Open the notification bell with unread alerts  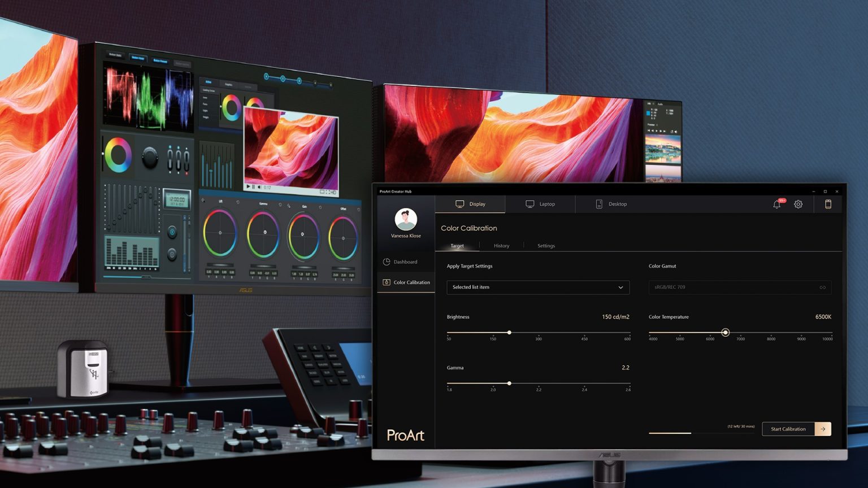point(776,204)
